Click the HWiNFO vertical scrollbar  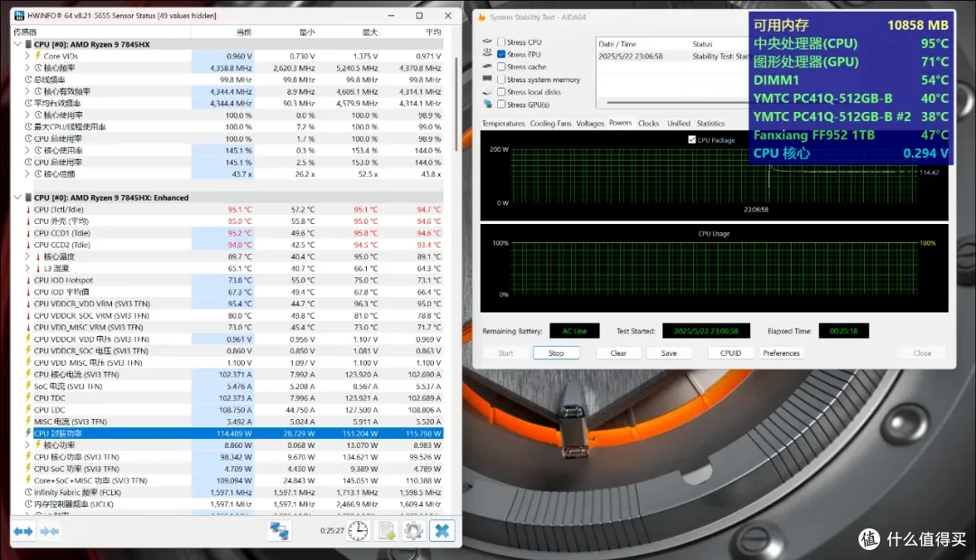pyautogui.click(x=457, y=103)
